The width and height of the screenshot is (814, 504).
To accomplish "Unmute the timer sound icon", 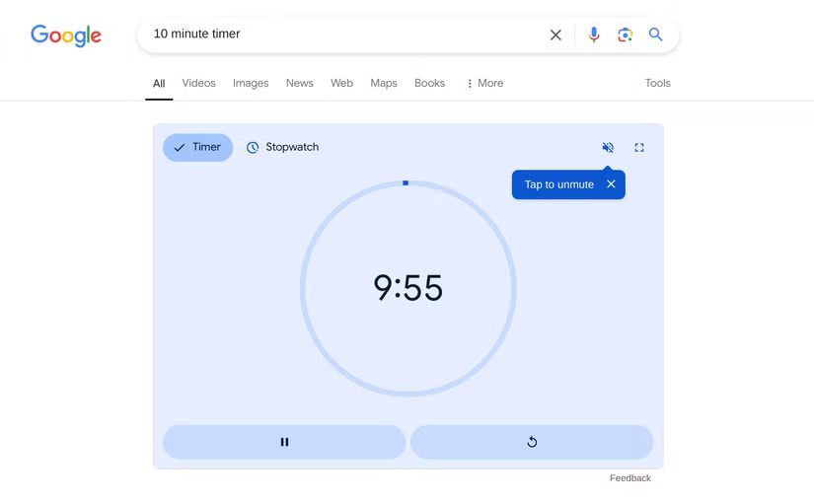I will click(608, 147).
